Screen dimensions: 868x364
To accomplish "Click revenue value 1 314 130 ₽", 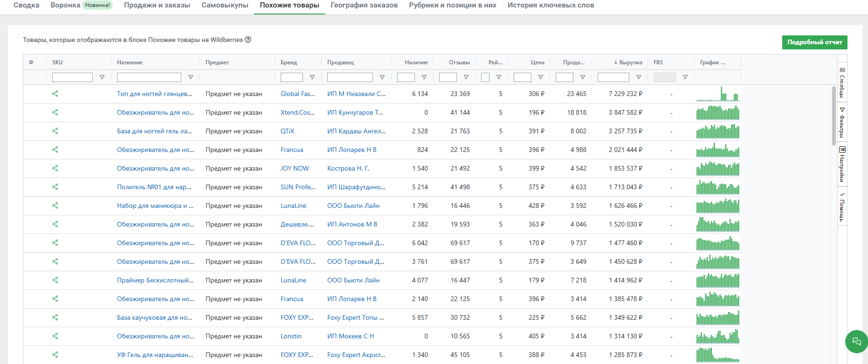I will click(x=626, y=336).
